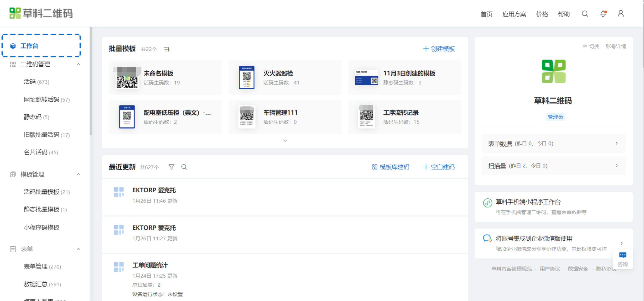Open 表单数据 details row arrow
Image resolution: width=644 pixels, height=301 pixels.
point(616,144)
